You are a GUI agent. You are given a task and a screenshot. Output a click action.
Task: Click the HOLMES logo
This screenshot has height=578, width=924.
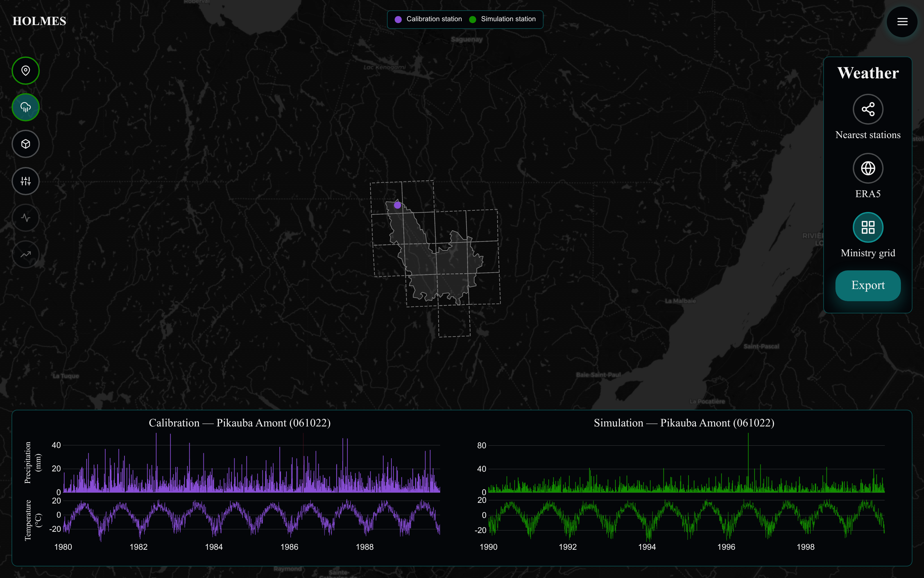39,21
